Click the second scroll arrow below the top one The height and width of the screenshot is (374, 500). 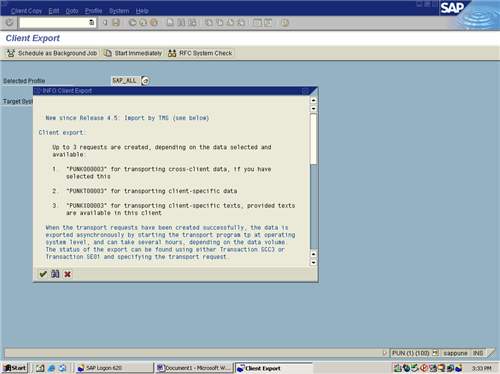[x=313, y=108]
